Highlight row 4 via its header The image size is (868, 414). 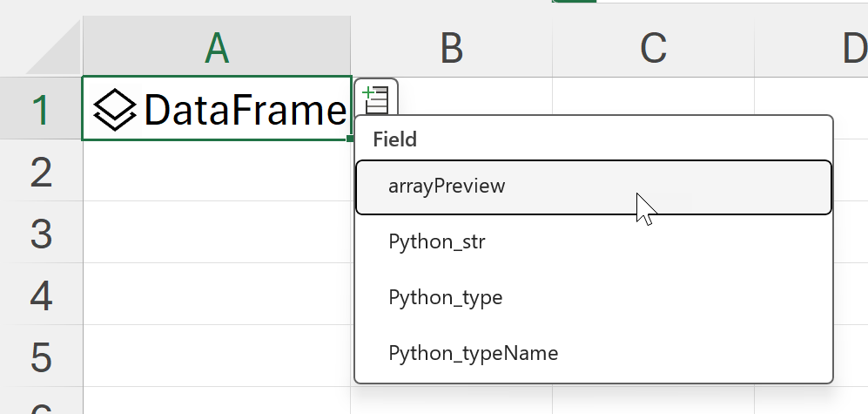pos(41,295)
